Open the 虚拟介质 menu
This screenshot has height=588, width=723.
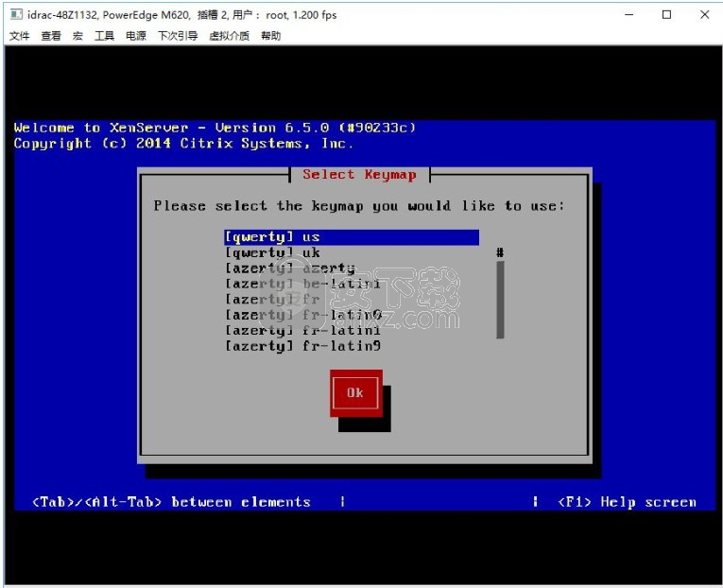point(229,36)
